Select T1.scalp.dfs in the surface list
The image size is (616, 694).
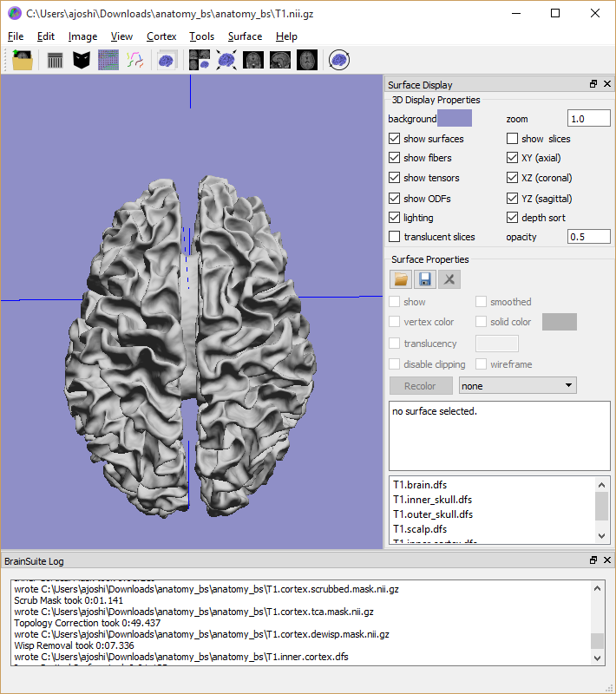pos(420,529)
